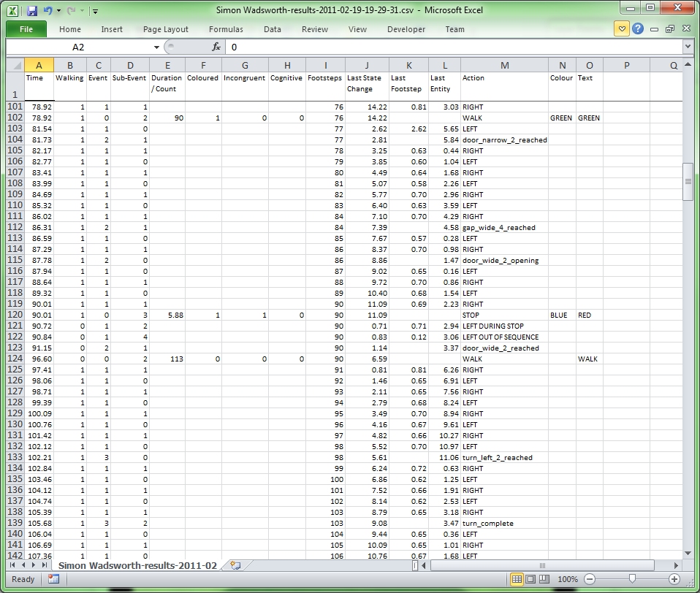
Task: Click the 100% zoom level button
Action: [568, 579]
